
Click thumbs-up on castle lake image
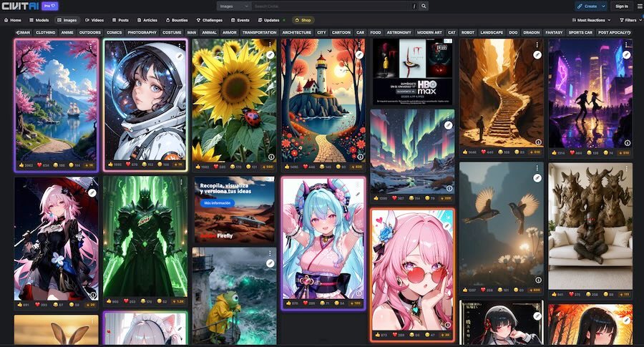pyautogui.click(x=26, y=165)
